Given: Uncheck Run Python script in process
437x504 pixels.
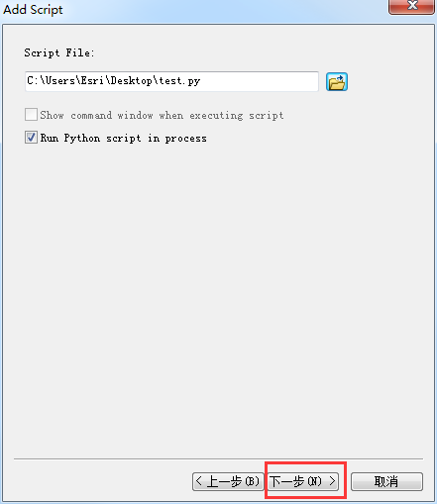Looking at the screenshot, I should click(31, 138).
